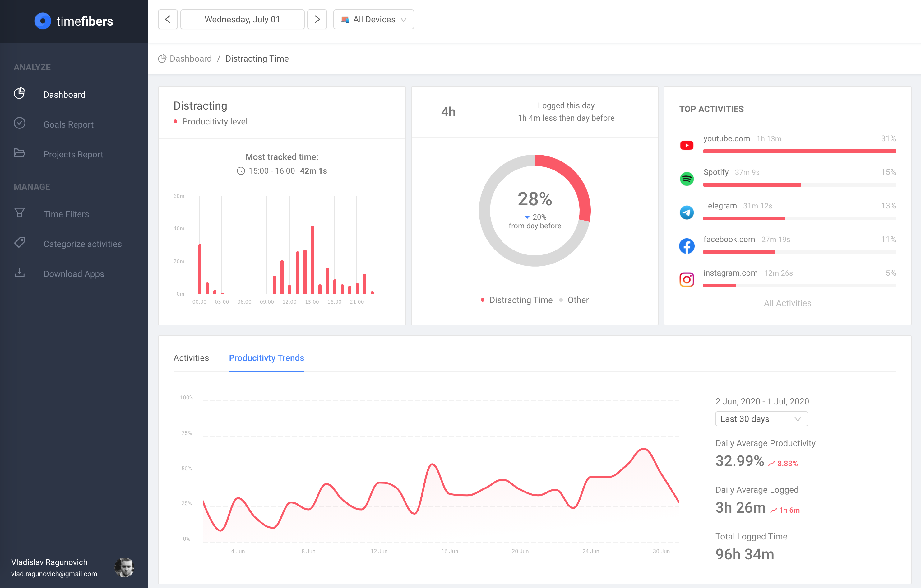Click the Goals Report checkmark icon
Image resolution: width=921 pixels, height=588 pixels.
[x=20, y=123]
